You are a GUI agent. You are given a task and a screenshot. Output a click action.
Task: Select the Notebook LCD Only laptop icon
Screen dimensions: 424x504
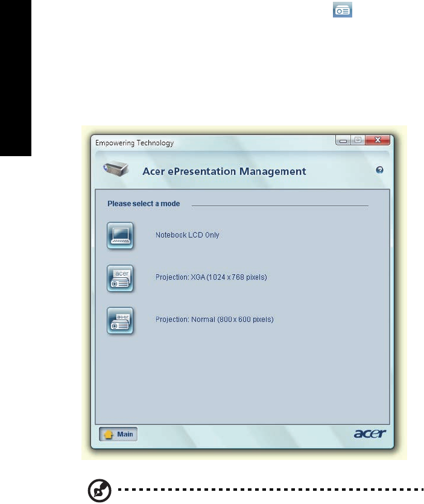pyautogui.click(x=120, y=235)
